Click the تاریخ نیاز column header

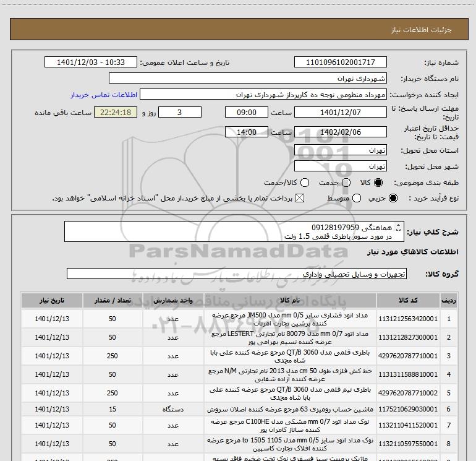click(52, 300)
